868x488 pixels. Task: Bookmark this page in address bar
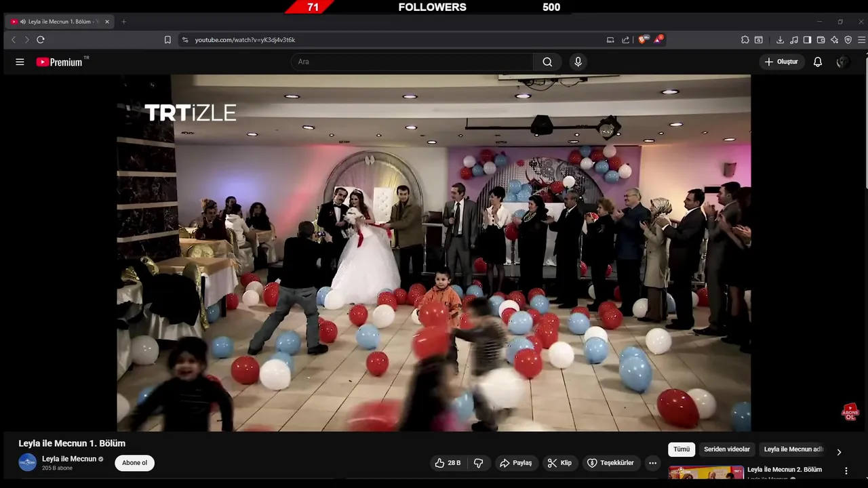(x=167, y=40)
